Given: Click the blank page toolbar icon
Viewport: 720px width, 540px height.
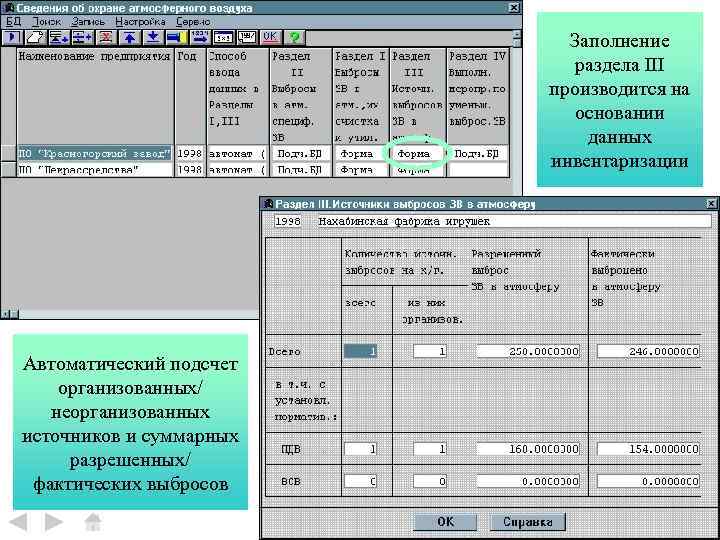Looking at the screenshot, I should click(36, 38).
